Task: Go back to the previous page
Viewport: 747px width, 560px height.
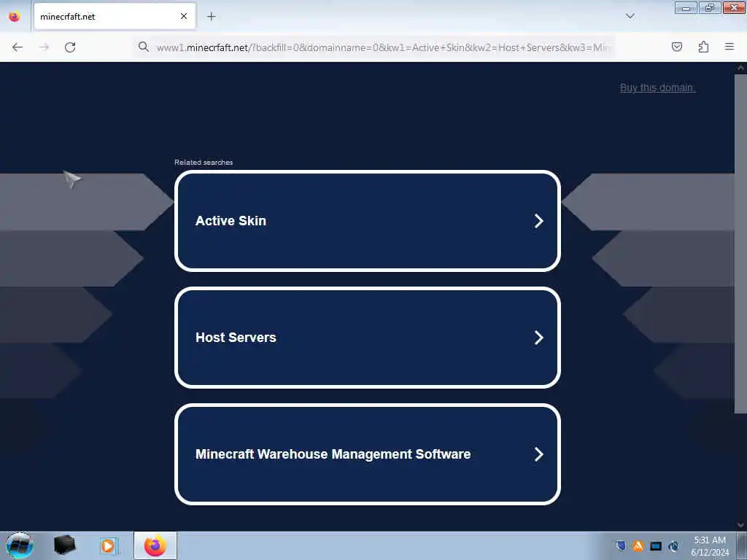Action: (18, 47)
